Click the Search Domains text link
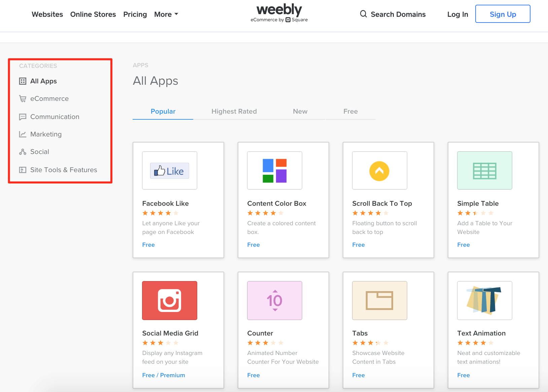The width and height of the screenshot is (548, 392). click(398, 14)
